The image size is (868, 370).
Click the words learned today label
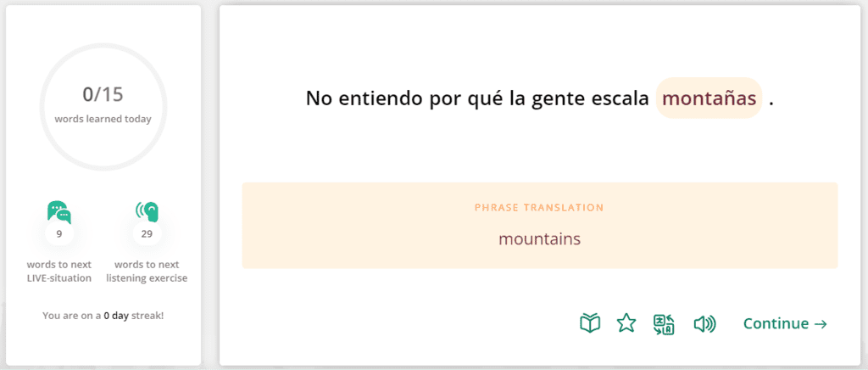tap(103, 119)
